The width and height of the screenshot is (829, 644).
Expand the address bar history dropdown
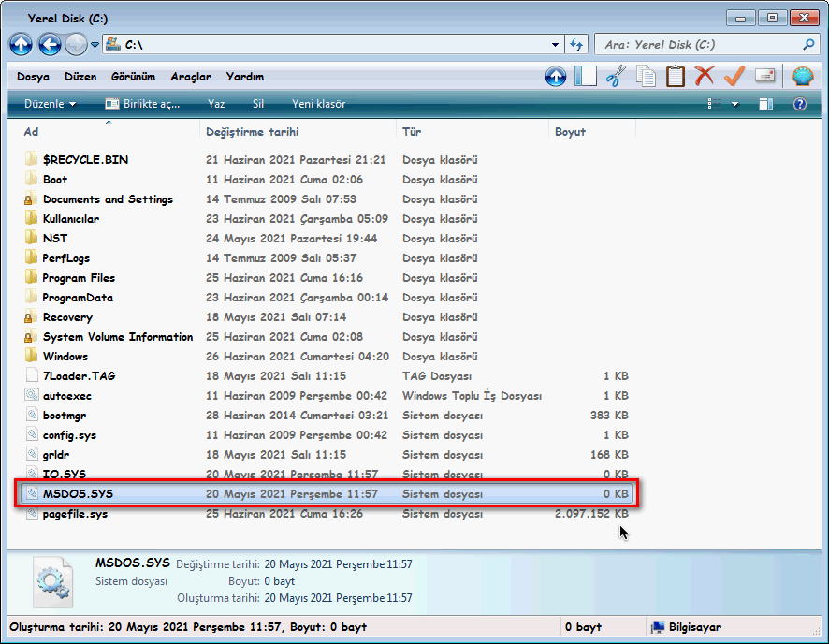point(555,45)
